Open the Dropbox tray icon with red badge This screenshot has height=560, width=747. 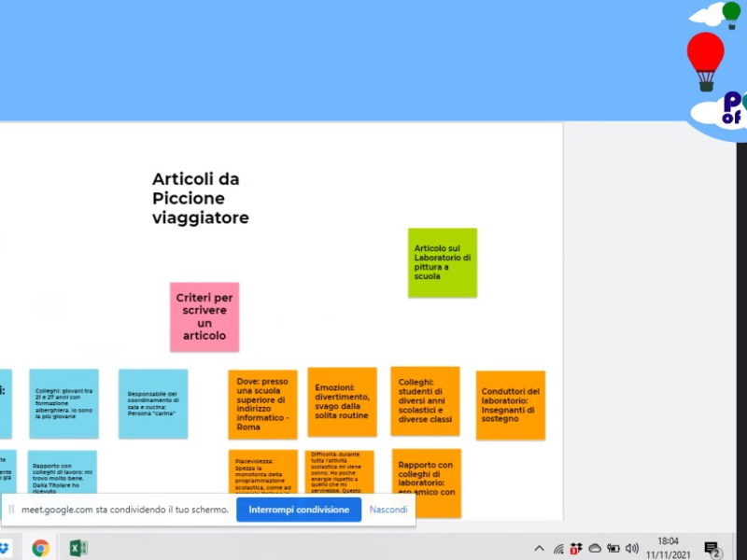576,549
